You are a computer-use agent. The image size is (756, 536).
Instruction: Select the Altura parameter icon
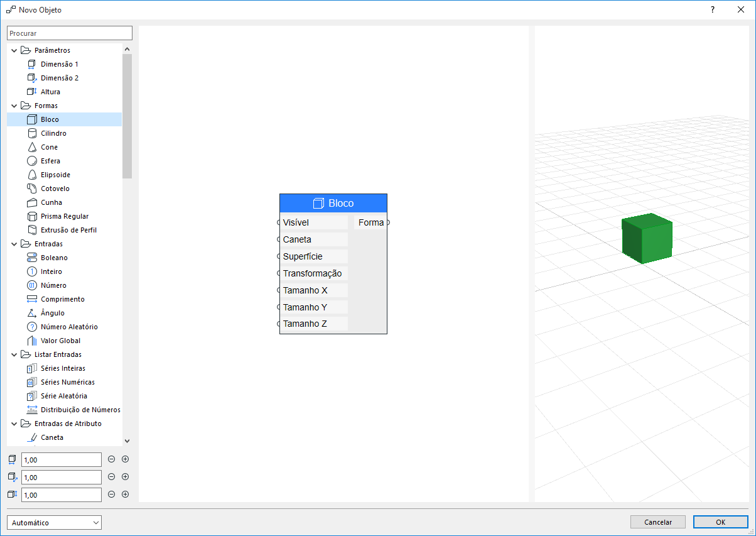[x=33, y=92]
